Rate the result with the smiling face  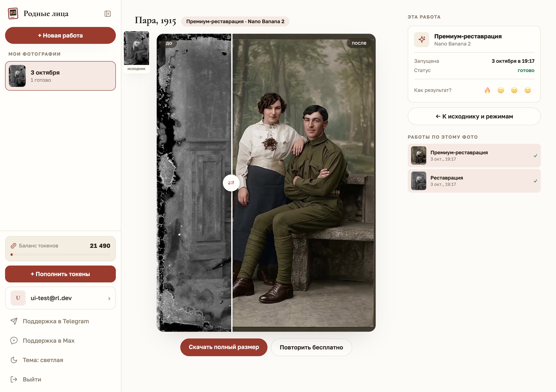501,90
